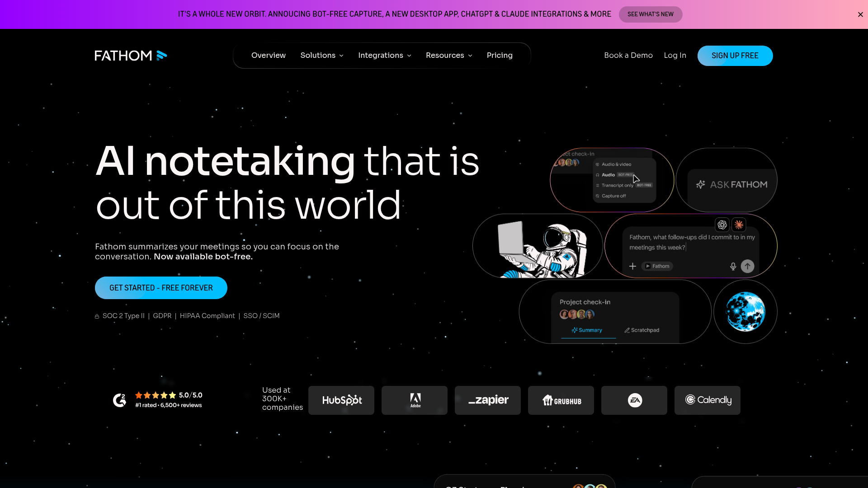
Task: Click the SSO / SCIM text
Action: [262, 316]
